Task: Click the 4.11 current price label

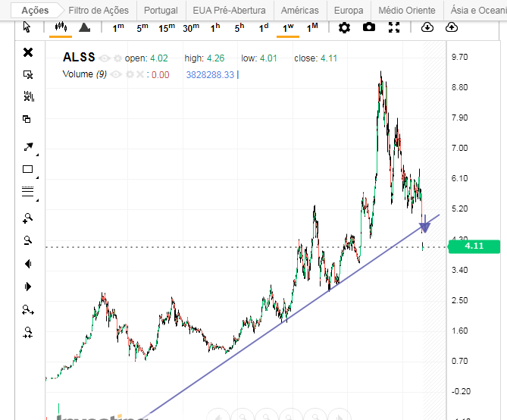Action: pyautogui.click(x=474, y=246)
